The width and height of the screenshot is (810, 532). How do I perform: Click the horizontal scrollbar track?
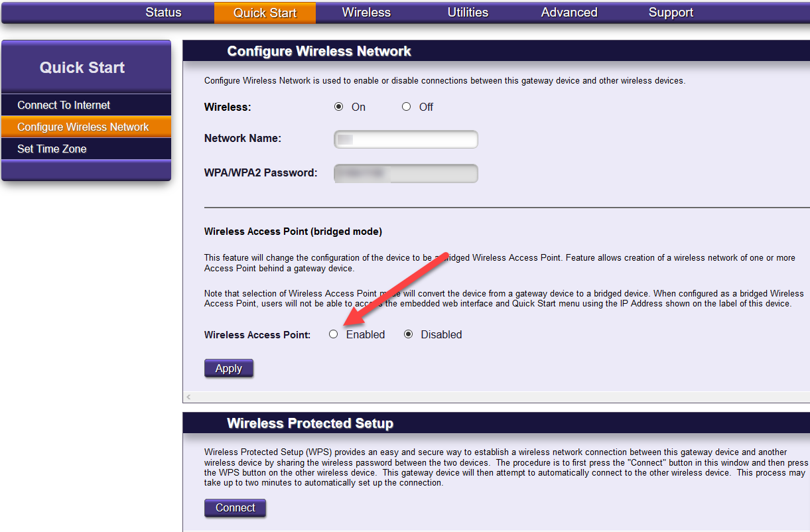(x=498, y=397)
